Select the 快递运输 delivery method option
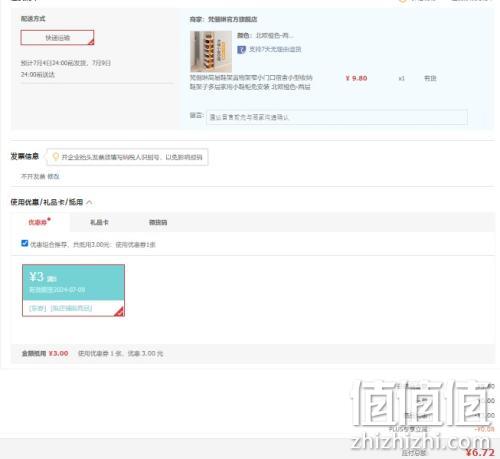Viewport: 500px width, 459px height. click(57, 38)
